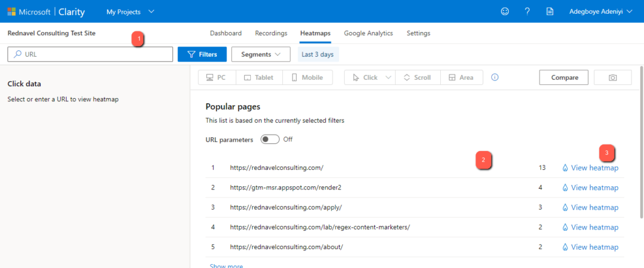
Task: Click the vertical scrollbar of the pages list
Action: (641, 142)
